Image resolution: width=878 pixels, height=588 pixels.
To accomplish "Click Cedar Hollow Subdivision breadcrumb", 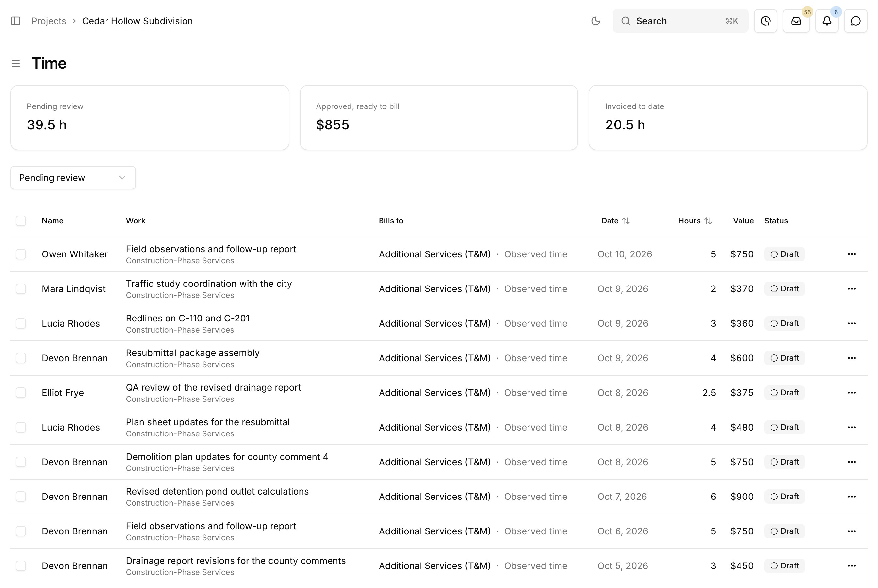I will [x=137, y=21].
